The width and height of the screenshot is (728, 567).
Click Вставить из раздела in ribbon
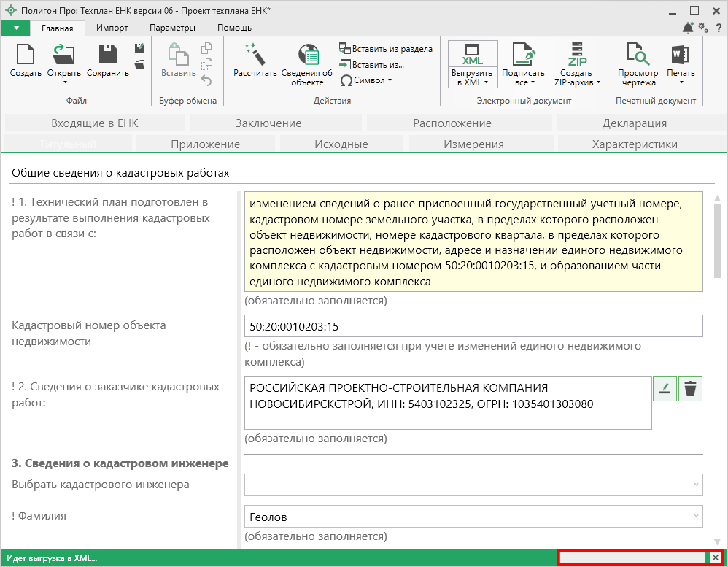click(386, 49)
